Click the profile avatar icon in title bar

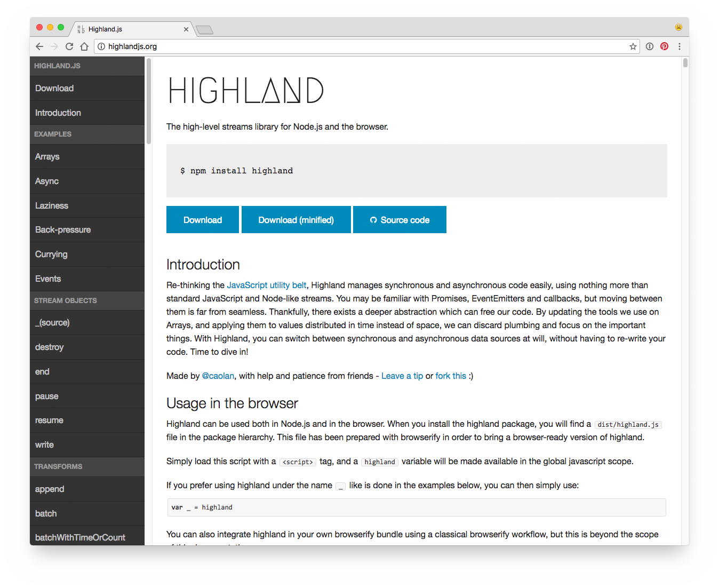678,27
